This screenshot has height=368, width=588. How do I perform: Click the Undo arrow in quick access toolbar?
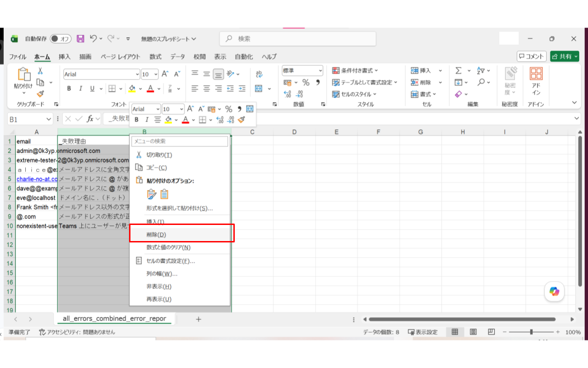[94, 39]
